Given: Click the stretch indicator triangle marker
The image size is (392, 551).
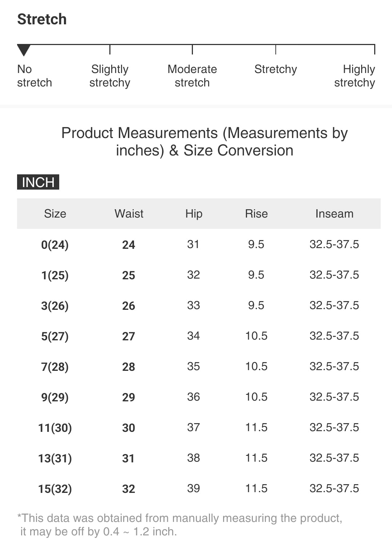Looking at the screenshot, I should point(24,50).
